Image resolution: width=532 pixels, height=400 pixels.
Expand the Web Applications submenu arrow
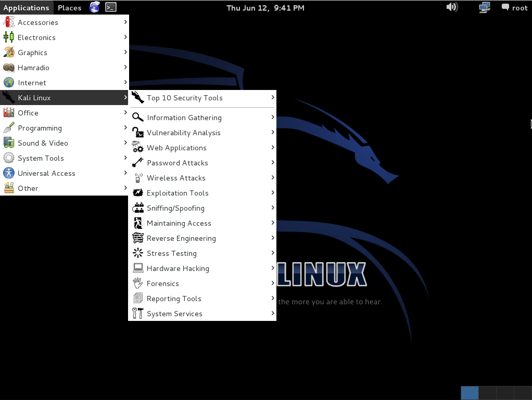tap(271, 148)
